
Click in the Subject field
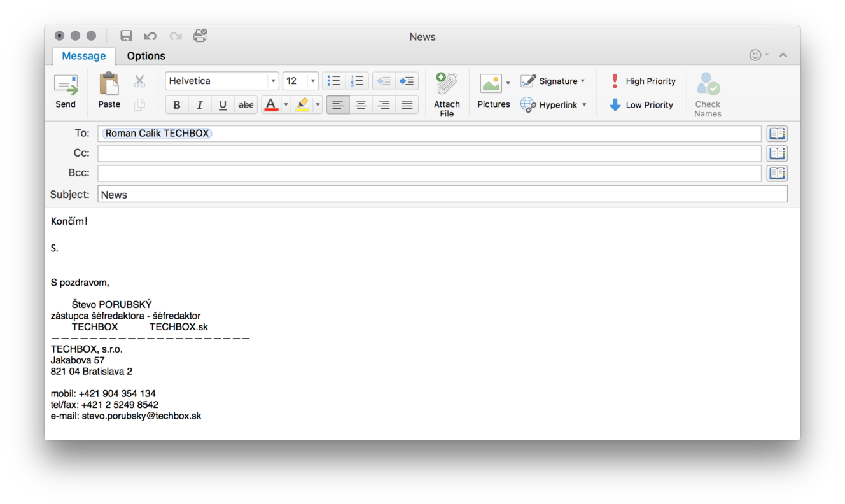click(442, 194)
